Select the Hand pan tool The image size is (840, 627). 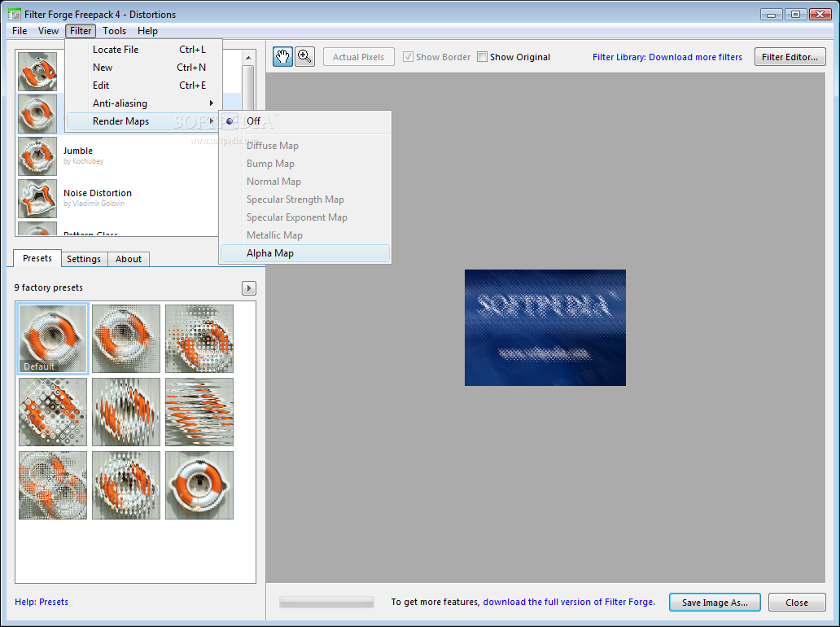click(283, 57)
